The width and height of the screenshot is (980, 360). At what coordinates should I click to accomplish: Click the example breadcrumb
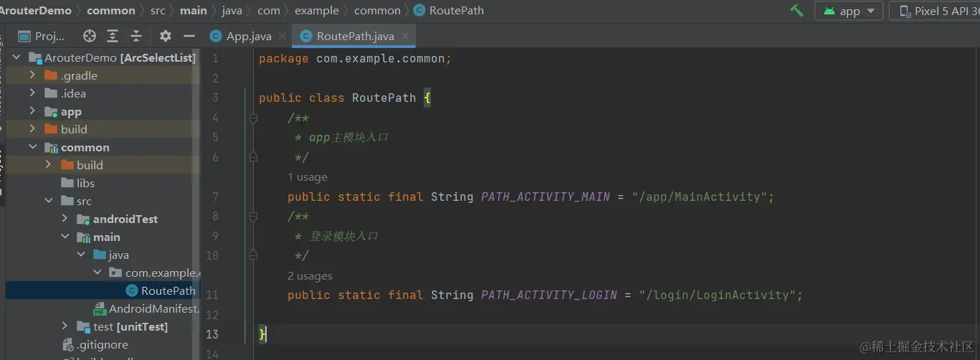coord(316,11)
